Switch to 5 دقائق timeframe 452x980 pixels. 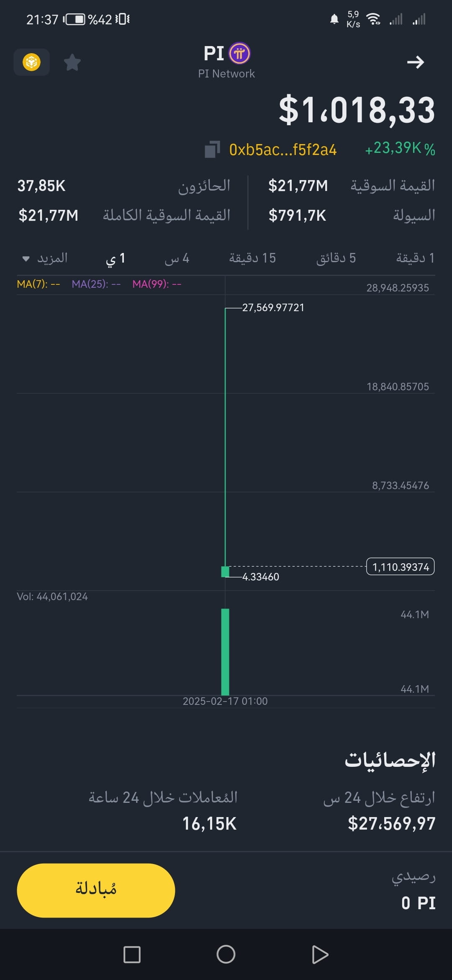336,258
